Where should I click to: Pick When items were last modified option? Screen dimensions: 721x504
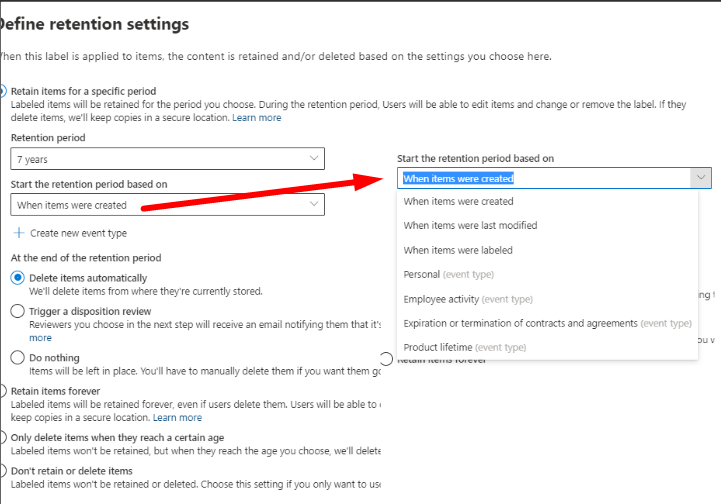(x=470, y=226)
